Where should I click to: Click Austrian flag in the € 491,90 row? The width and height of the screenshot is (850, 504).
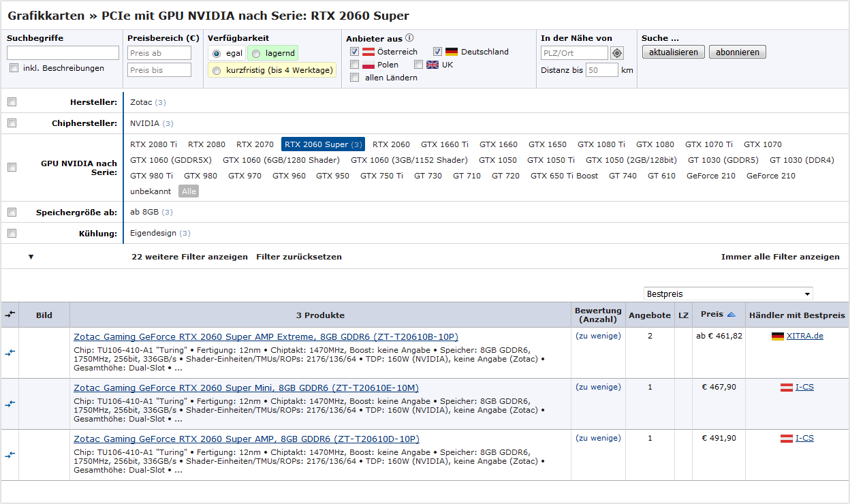click(787, 439)
